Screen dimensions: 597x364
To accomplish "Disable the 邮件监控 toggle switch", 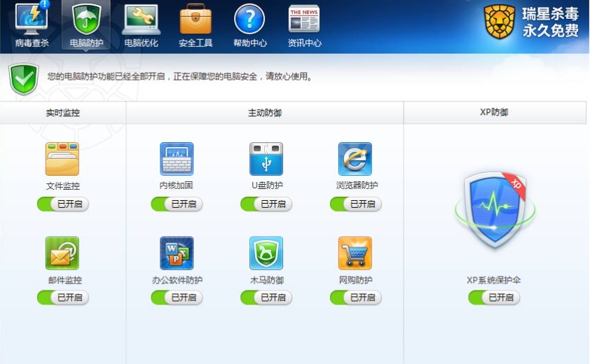I will [x=63, y=297].
